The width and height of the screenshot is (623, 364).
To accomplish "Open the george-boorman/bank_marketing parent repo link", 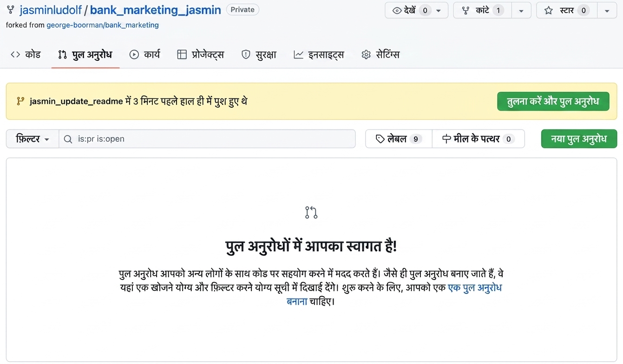I will tap(103, 25).
